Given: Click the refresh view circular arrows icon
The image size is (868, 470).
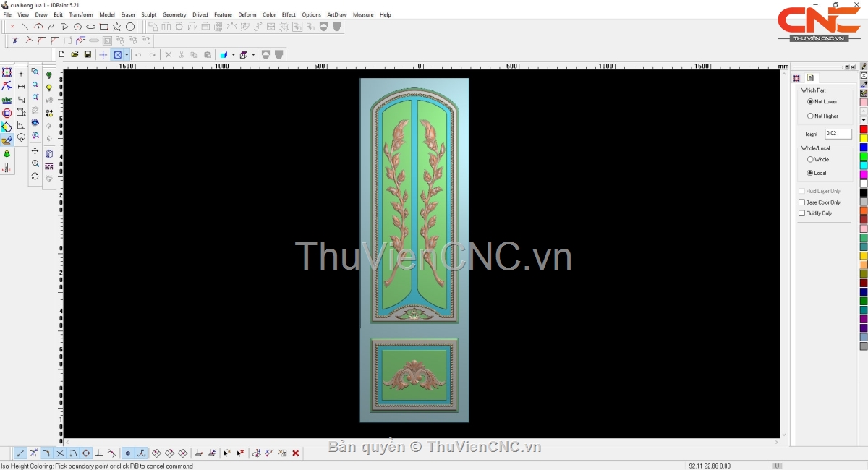Looking at the screenshot, I should pos(35,176).
